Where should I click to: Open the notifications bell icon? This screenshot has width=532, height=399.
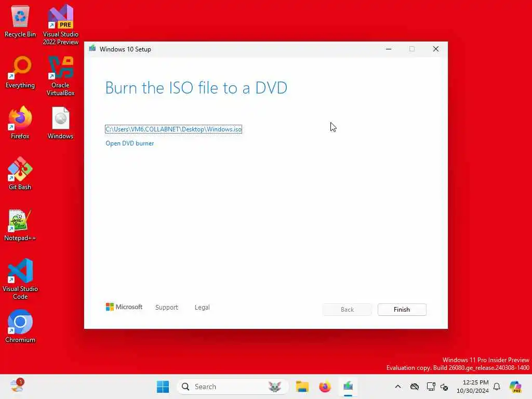497,387
